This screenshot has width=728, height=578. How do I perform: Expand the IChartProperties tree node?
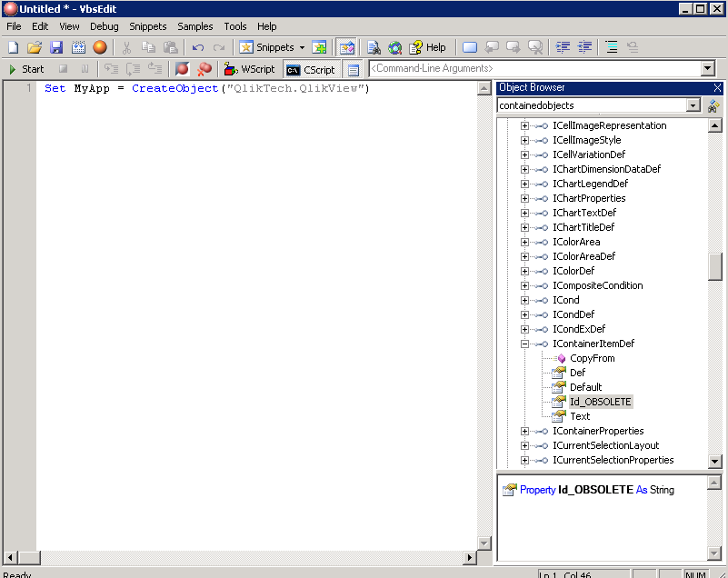(524, 198)
